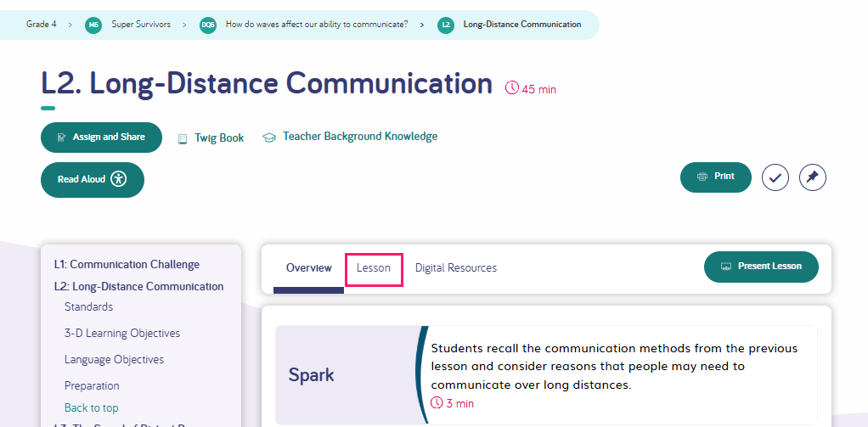Click the L2. Long-Distance Communication title

click(x=267, y=84)
